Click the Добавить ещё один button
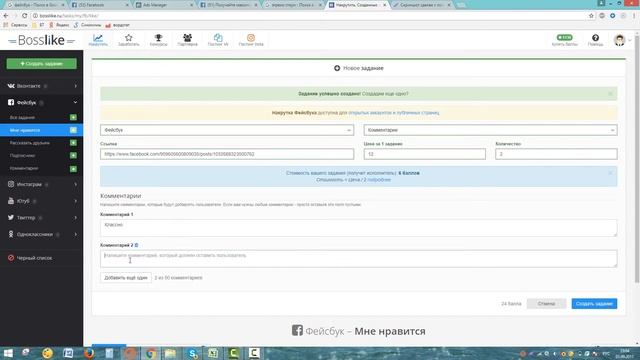The width and height of the screenshot is (640, 360). (x=126, y=278)
